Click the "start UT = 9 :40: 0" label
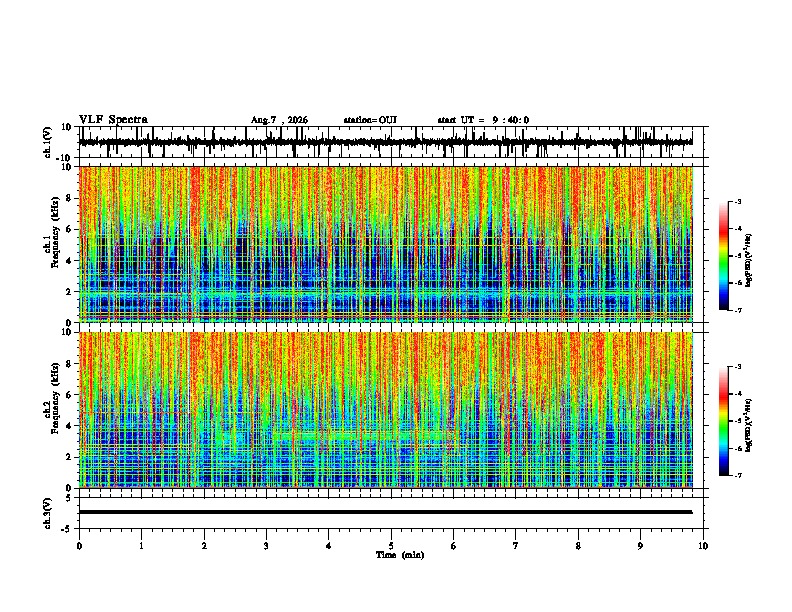This screenshot has width=792, height=612. coord(483,120)
